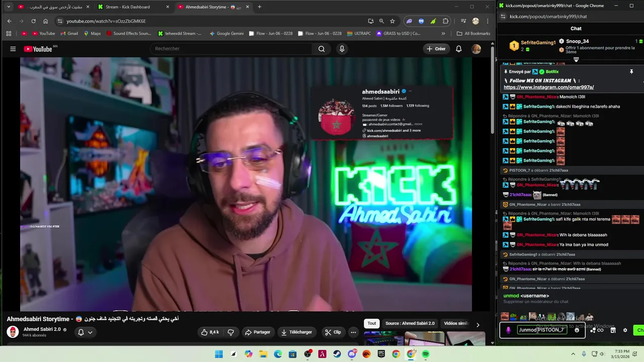This screenshot has width=644, height=362.
Task: Open Steam from the taskbar
Action: 337,354
